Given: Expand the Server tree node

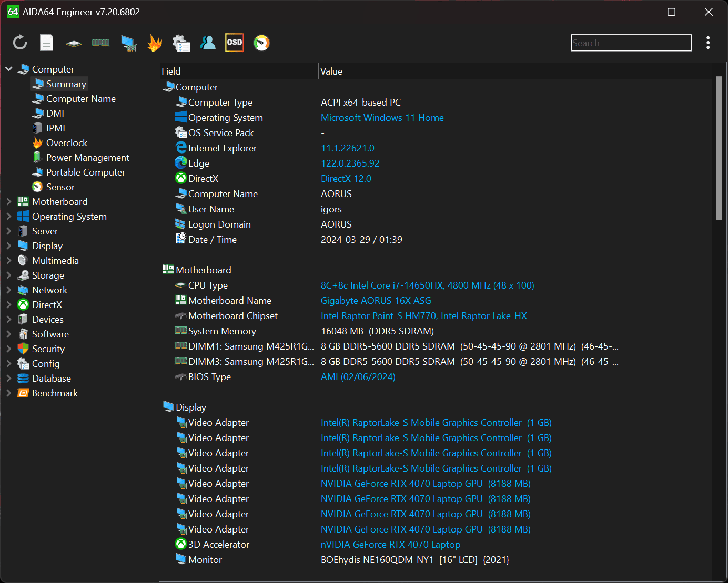Looking at the screenshot, I should click(9, 231).
